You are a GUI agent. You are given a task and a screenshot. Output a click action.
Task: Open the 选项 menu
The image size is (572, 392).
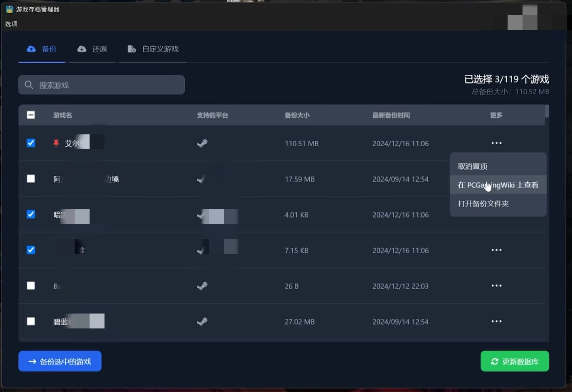11,24
